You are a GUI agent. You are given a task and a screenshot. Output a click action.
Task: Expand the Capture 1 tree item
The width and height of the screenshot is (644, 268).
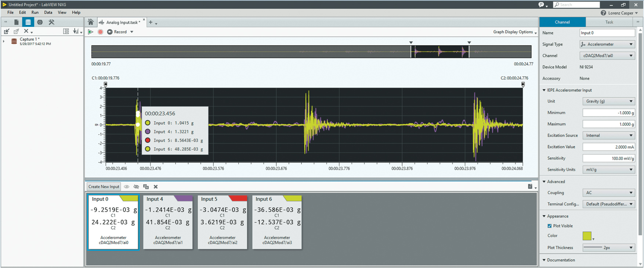pos(4,41)
